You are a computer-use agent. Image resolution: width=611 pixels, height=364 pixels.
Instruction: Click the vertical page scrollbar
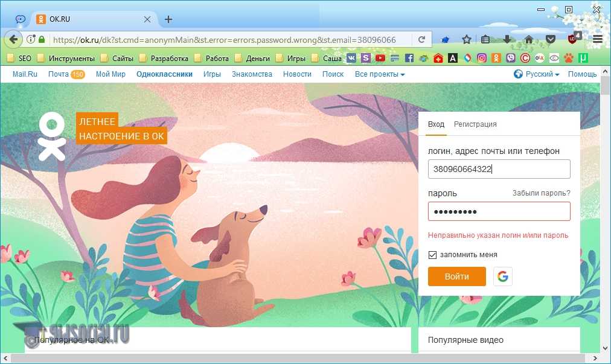coord(606,211)
